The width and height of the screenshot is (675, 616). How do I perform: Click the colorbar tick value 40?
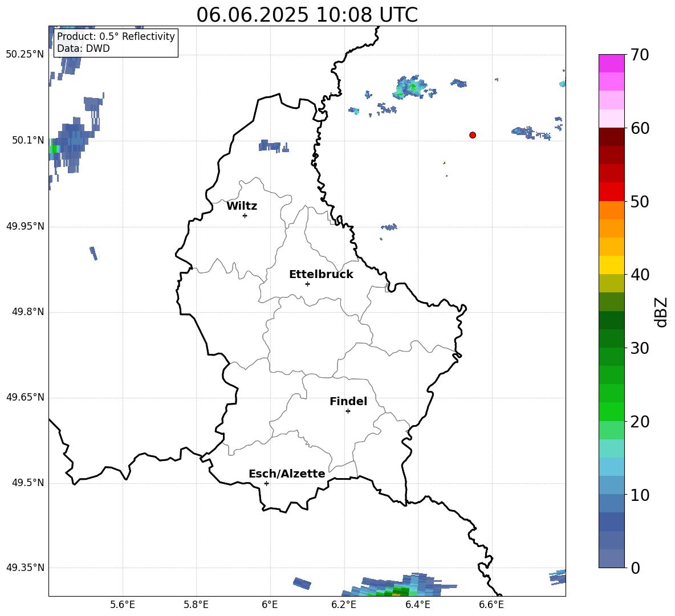coord(640,275)
